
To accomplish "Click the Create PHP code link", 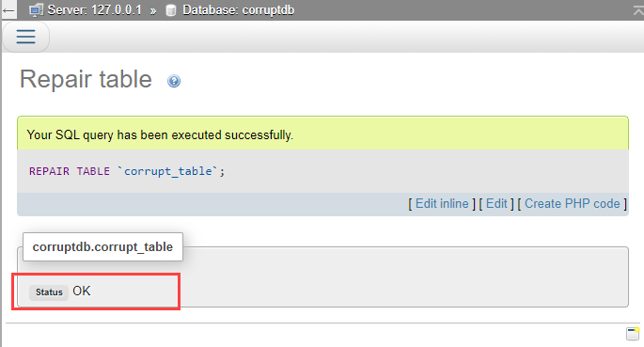I will (x=573, y=204).
